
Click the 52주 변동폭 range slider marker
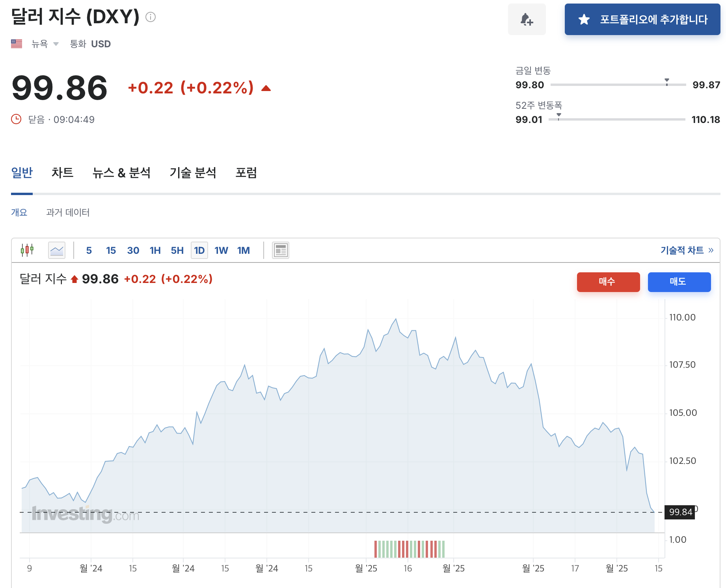point(558,116)
